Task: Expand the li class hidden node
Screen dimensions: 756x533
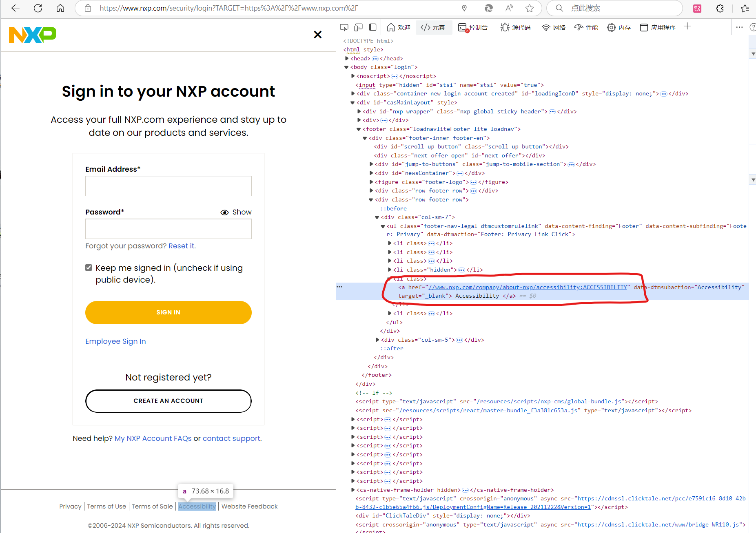Action: pyautogui.click(x=390, y=270)
